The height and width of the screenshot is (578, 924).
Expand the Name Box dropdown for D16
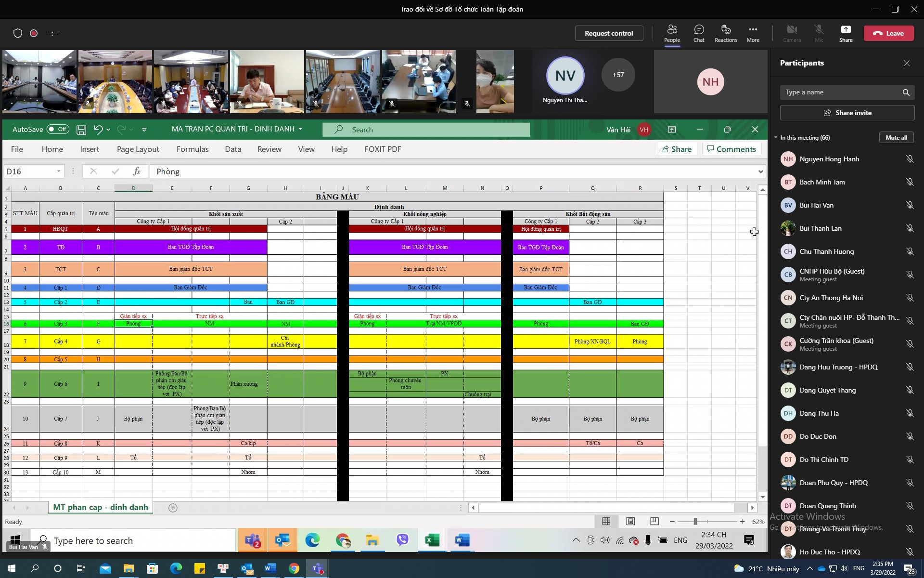59,171
